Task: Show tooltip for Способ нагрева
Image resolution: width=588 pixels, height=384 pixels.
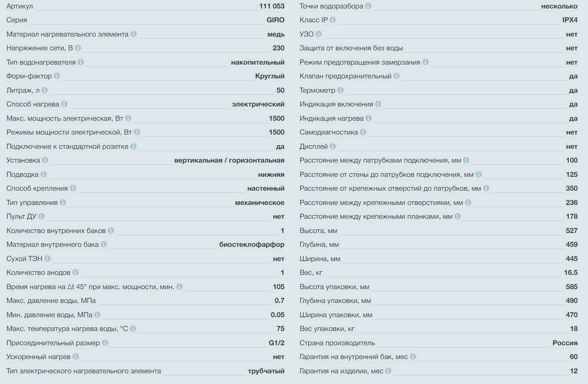Action: coord(64,104)
